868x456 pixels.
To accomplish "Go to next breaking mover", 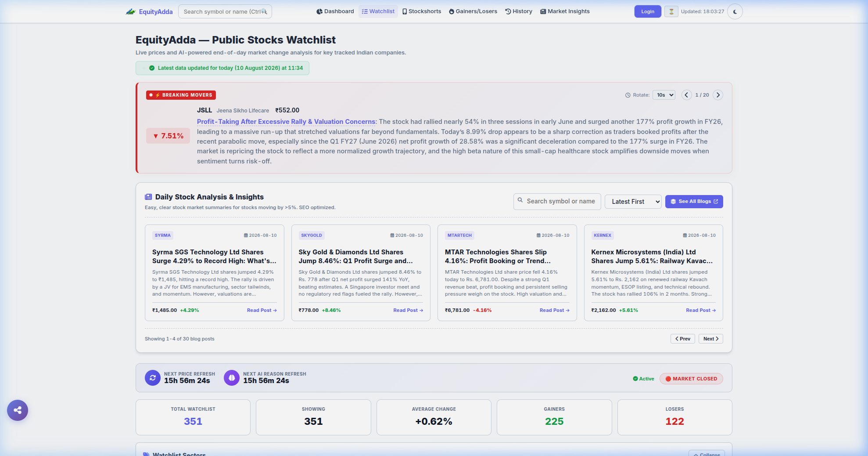I will 718,95.
